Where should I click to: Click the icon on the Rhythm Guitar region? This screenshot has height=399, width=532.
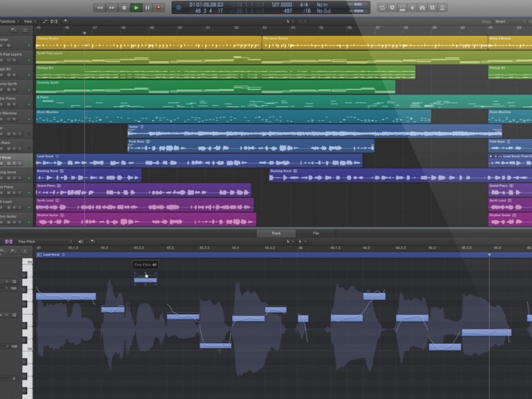(62, 215)
